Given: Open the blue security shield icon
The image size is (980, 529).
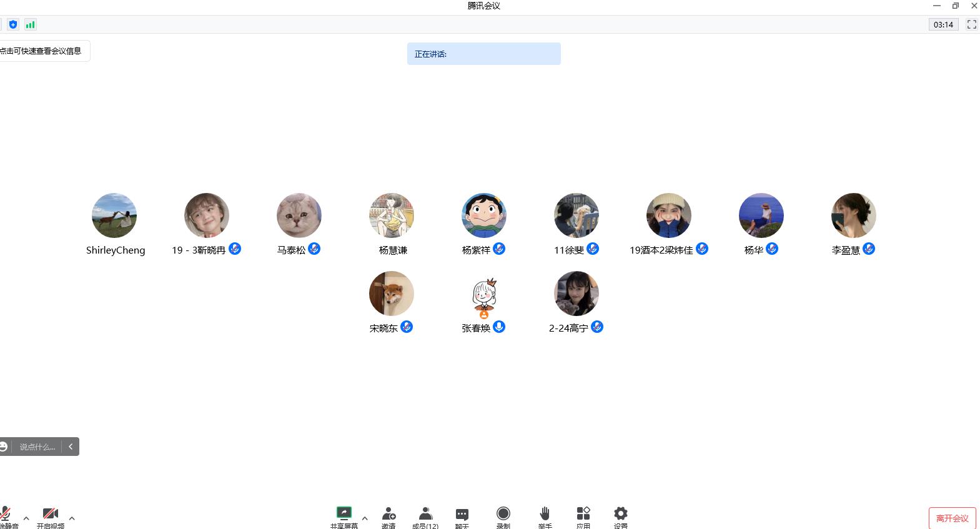Looking at the screenshot, I should pos(13,24).
